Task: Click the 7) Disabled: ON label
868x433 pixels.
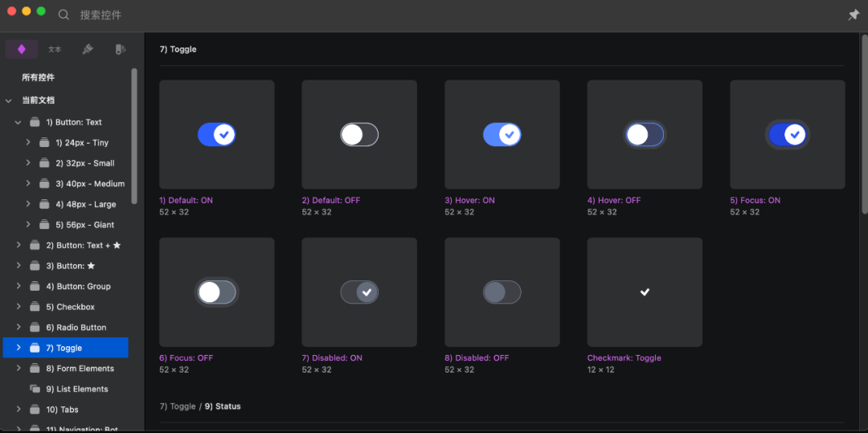Action: [x=332, y=357]
